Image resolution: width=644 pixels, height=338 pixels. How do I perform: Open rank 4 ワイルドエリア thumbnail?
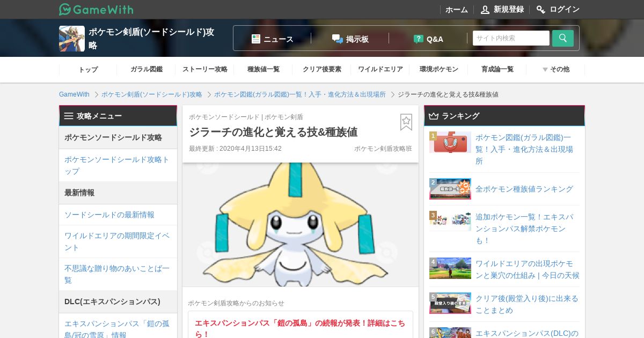click(x=450, y=268)
